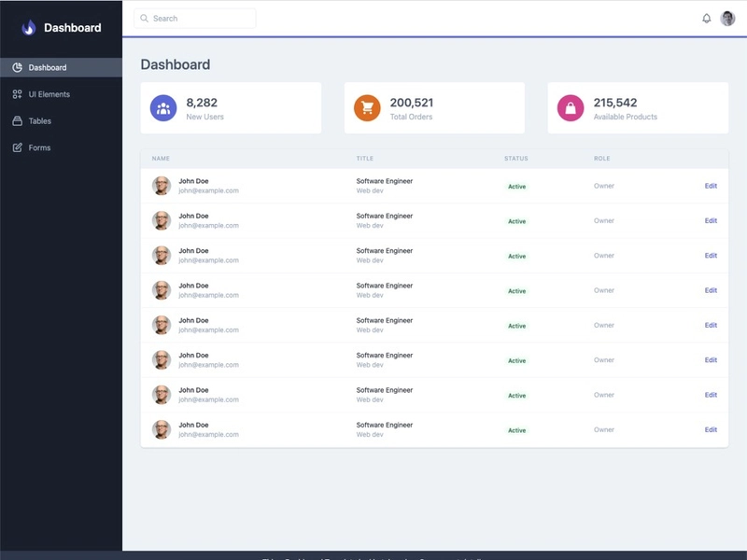Click the UI Elements grid icon
This screenshot has width=747, height=560.
[17, 94]
